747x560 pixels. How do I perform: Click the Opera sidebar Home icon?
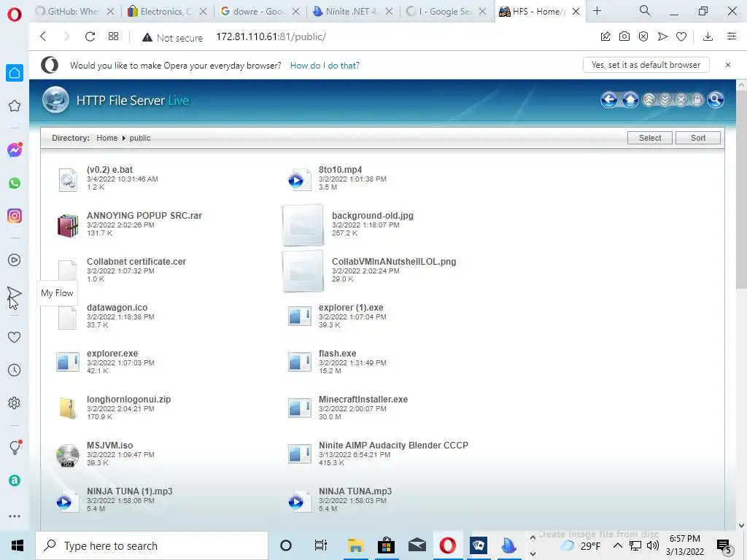tap(15, 73)
